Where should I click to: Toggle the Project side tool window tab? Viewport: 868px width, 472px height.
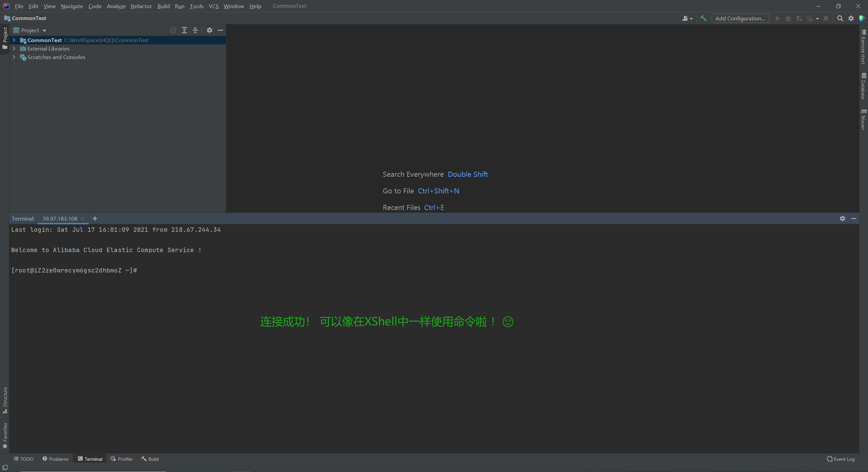(x=5, y=38)
